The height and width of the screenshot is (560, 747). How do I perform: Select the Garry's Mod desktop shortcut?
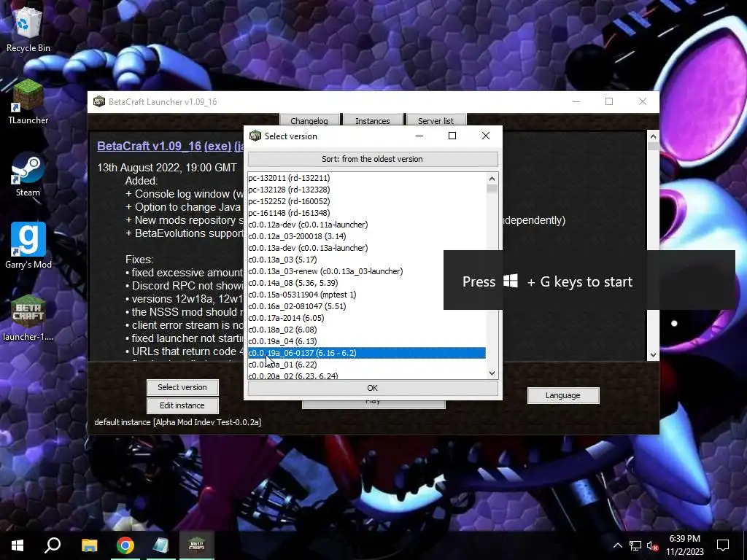point(28,246)
